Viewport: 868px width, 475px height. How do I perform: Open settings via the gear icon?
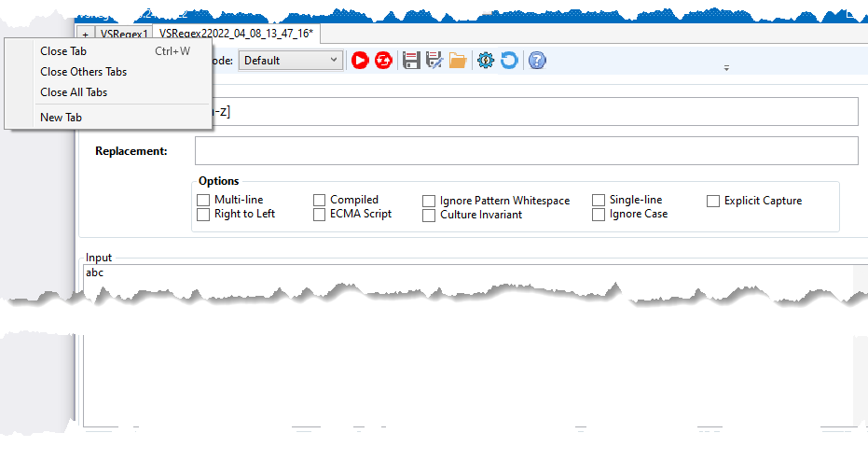[485, 61]
